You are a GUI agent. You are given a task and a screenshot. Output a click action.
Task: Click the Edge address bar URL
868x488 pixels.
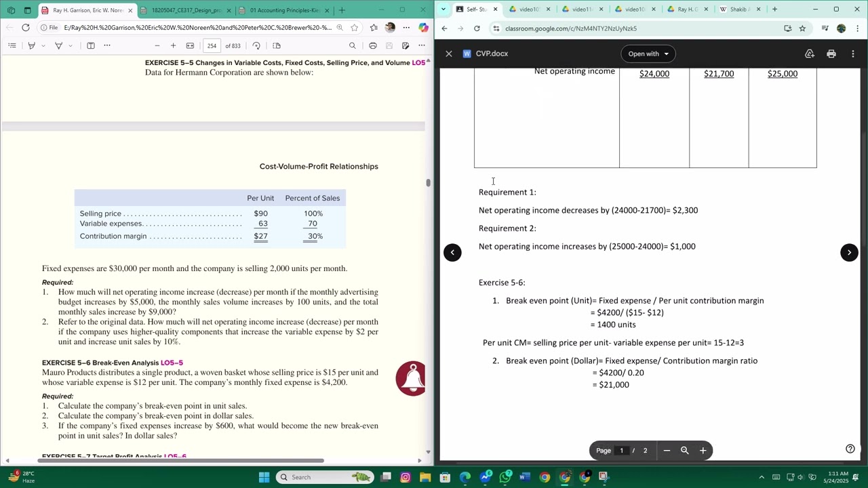197,28
